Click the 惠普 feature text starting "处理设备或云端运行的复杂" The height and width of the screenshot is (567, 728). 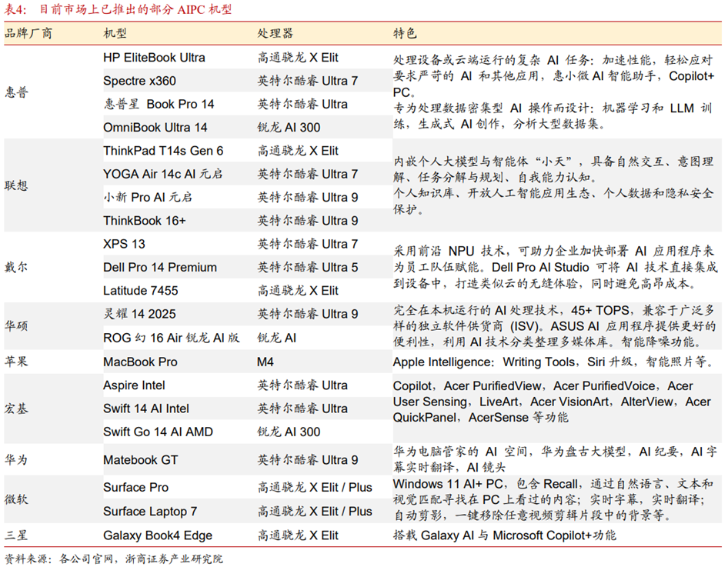click(553, 92)
